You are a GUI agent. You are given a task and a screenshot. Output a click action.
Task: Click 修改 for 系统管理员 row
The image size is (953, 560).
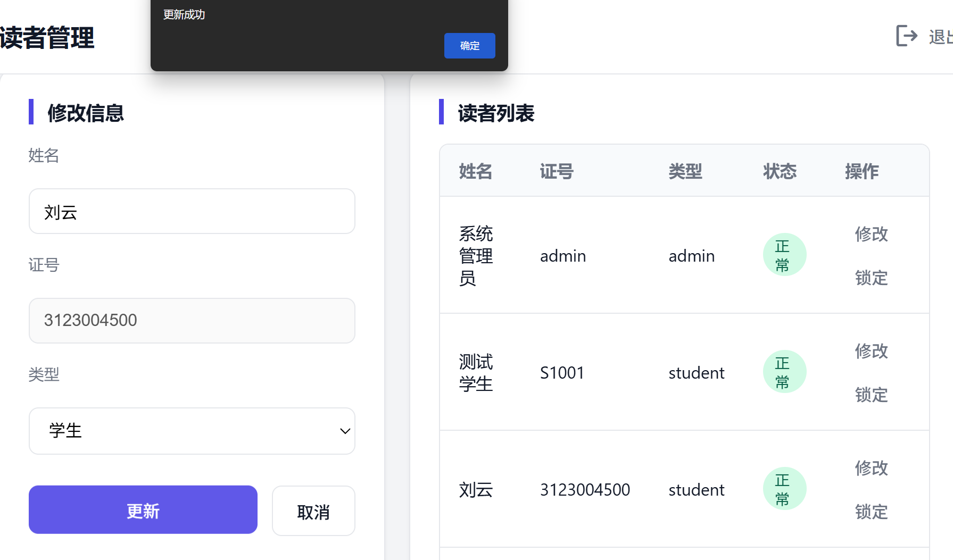(x=872, y=234)
